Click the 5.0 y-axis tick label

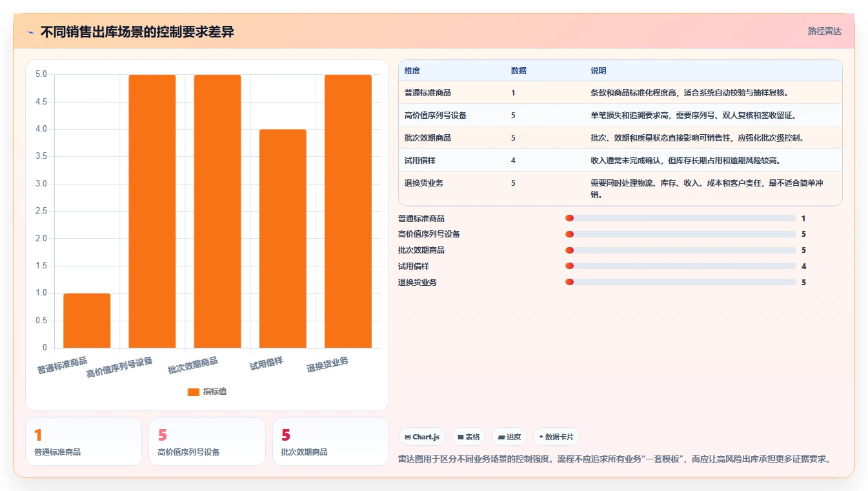41,74
